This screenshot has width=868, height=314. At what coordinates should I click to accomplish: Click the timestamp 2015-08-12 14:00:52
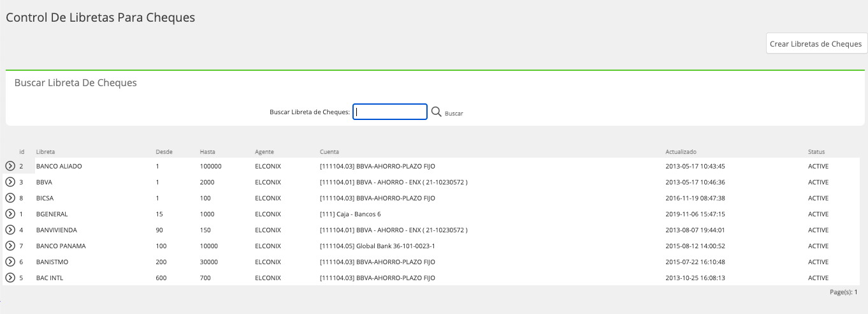695,246
